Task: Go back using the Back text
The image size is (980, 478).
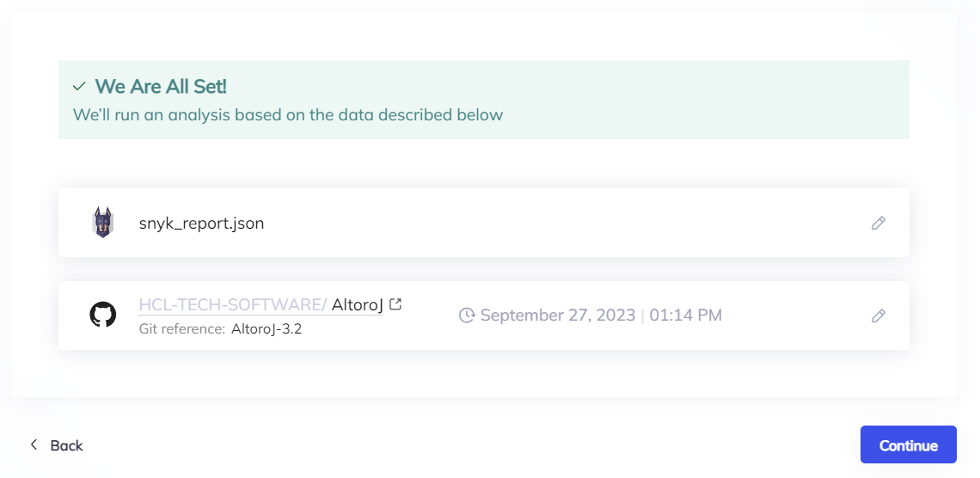Action: pos(66,445)
